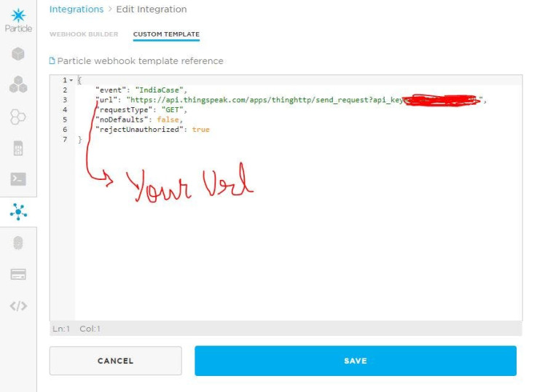Viewport: 545px width, 392px height.
Task: Go back to Integrations breadcrumb
Action: tap(77, 9)
